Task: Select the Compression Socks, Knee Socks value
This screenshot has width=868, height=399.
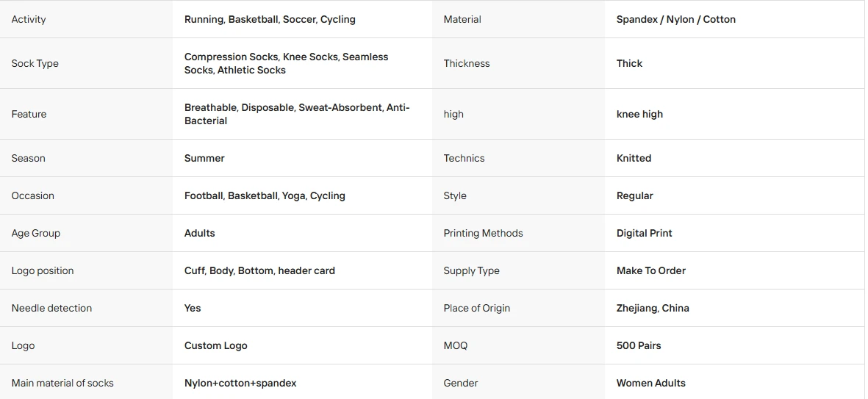Action: 286,64
